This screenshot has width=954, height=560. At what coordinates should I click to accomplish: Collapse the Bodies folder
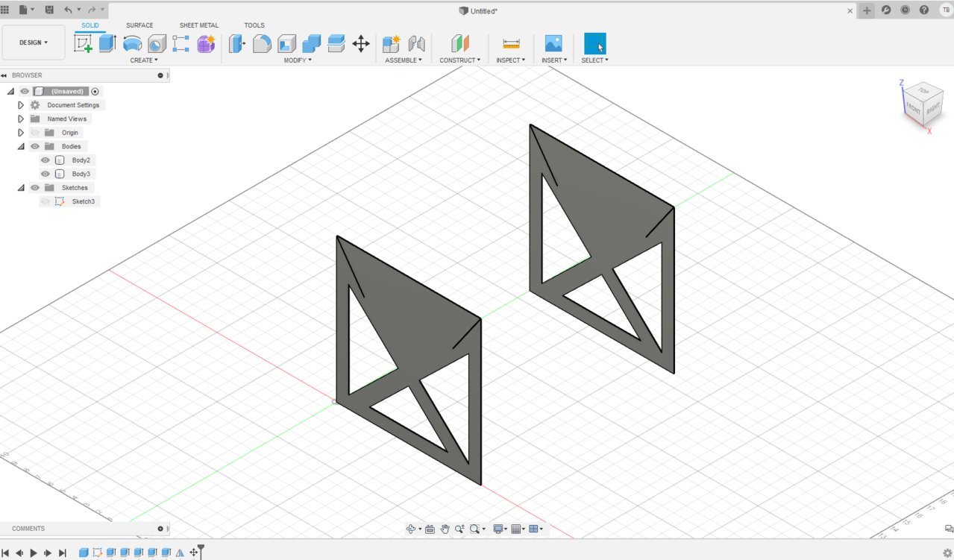pos(21,146)
